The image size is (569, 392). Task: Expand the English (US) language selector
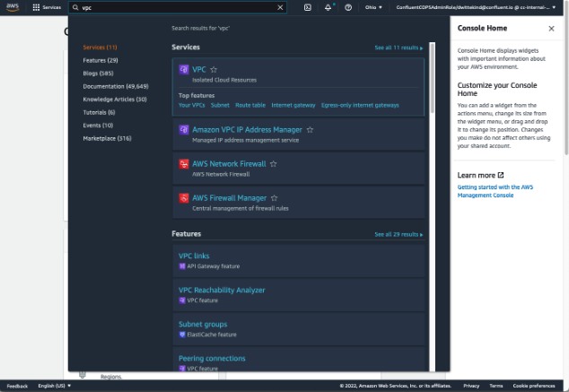point(55,386)
